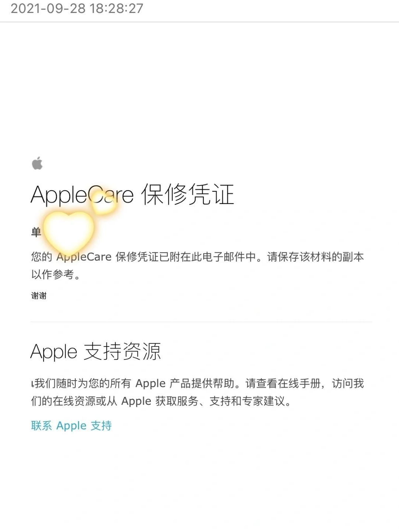Click the 访问我 text at line end
The height and width of the screenshot is (532, 399).
348,383
